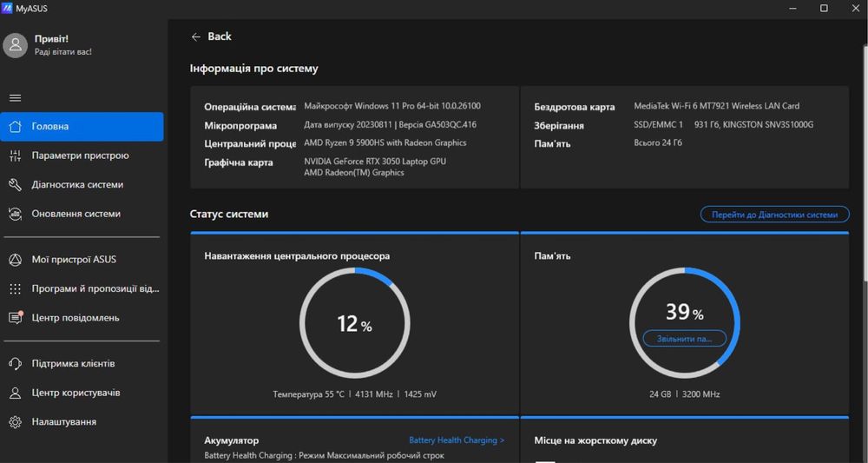The image size is (868, 463).
Task: Click Температура 55 °C reading
Action: tap(308, 394)
